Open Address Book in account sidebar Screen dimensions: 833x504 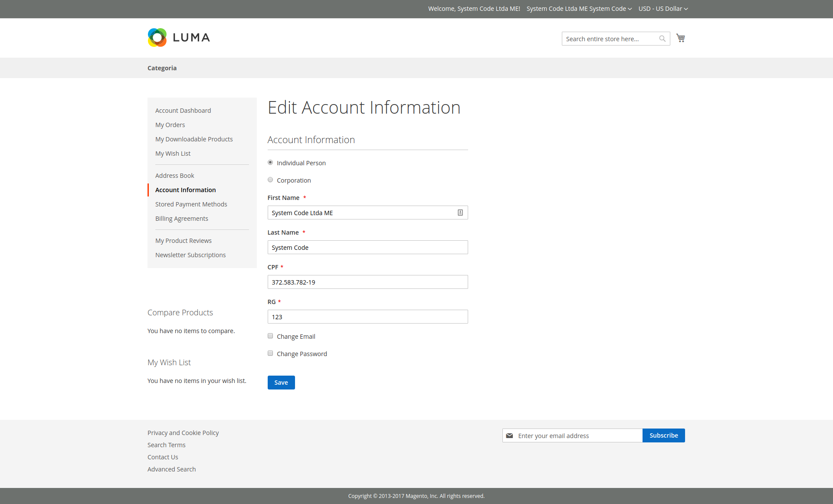[x=174, y=176]
